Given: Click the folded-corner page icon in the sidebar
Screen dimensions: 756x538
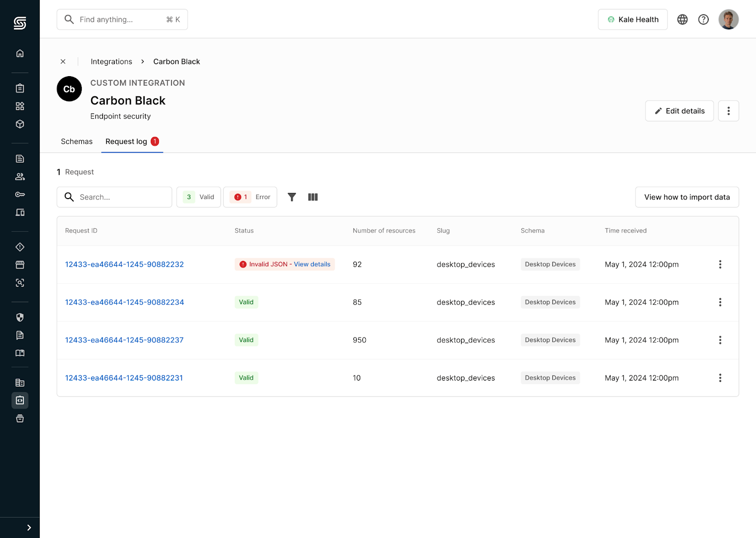Looking at the screenshot, I should pos(20,336).
